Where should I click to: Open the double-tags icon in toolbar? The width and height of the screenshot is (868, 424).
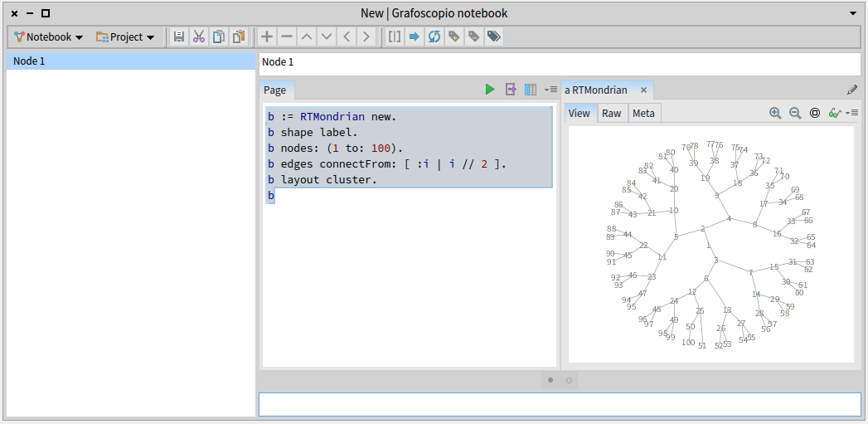point(494,37)
